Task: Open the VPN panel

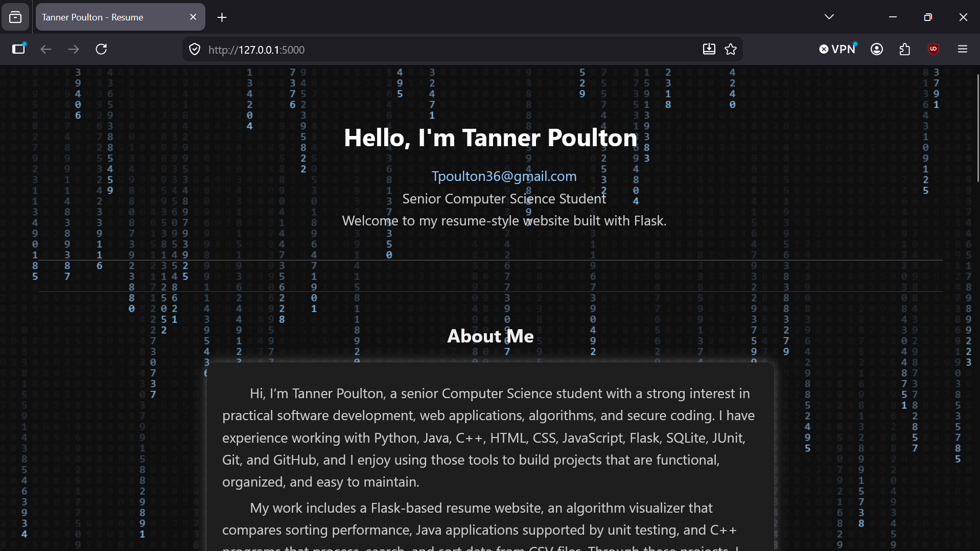Action: pyautogui.click(x=838, y=49)
